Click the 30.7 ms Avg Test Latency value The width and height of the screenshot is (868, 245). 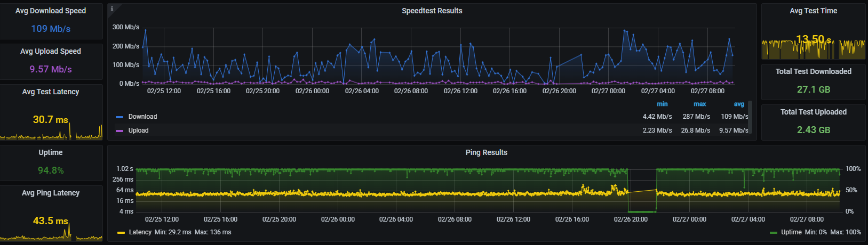(x=51, y=120)
